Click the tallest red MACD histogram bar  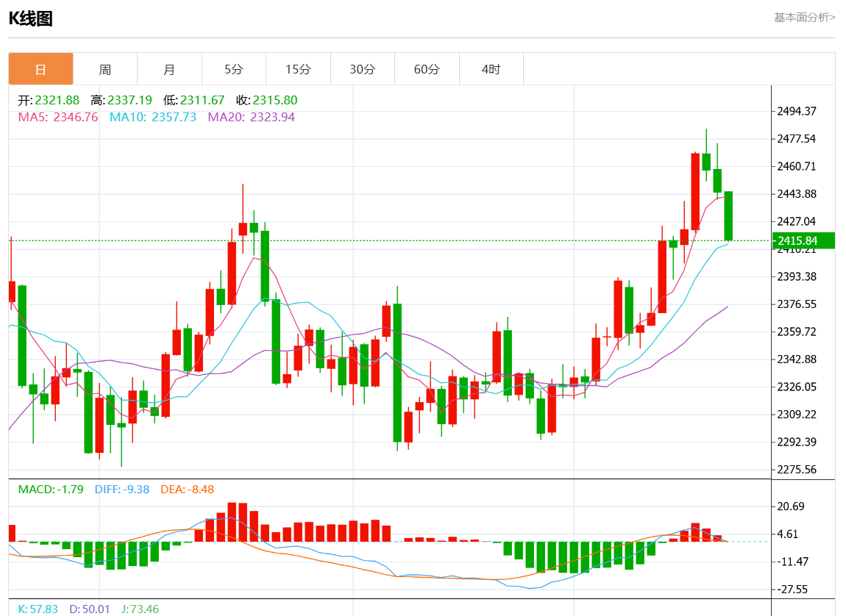[232, 522]
